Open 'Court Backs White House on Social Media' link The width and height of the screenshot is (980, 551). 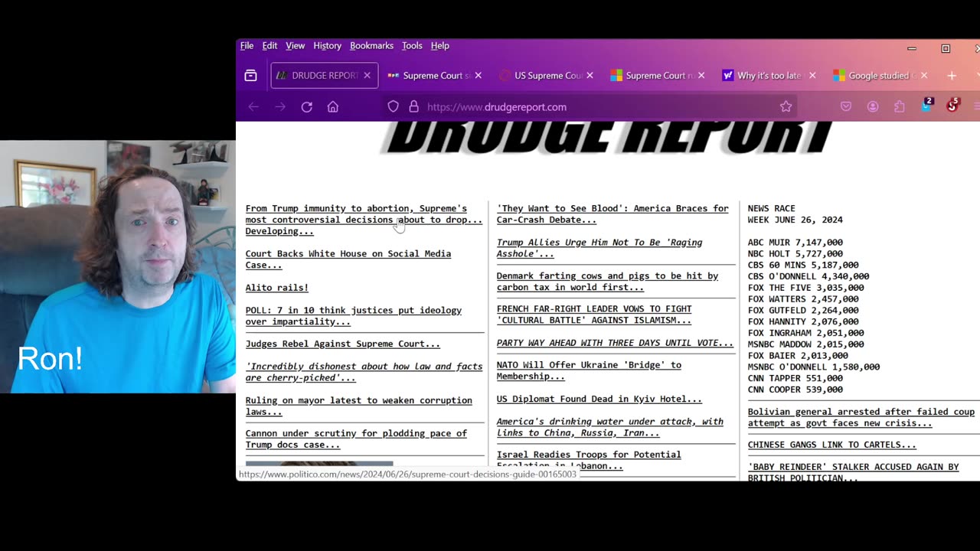[348, 259]
